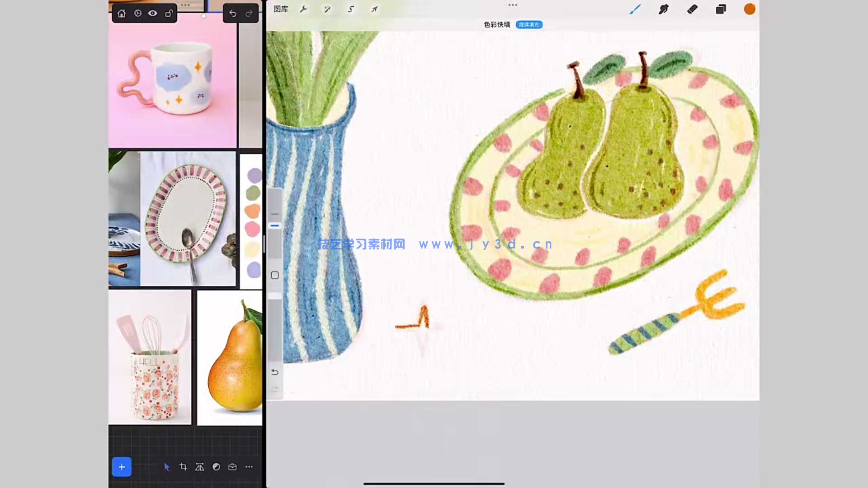Select the Paint brush tool
This screenshot has height=488, width=868.
click(x=634, y=9)
